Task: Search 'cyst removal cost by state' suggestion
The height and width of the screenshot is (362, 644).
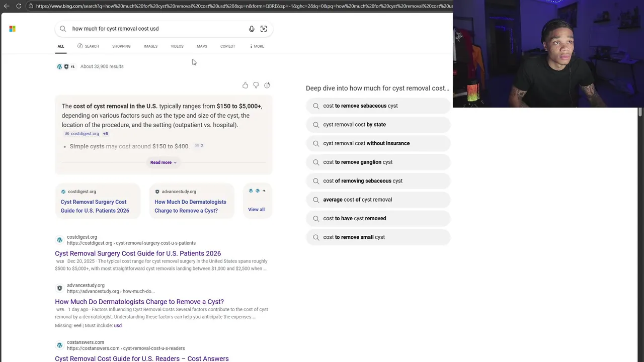Action: point(378,125)
